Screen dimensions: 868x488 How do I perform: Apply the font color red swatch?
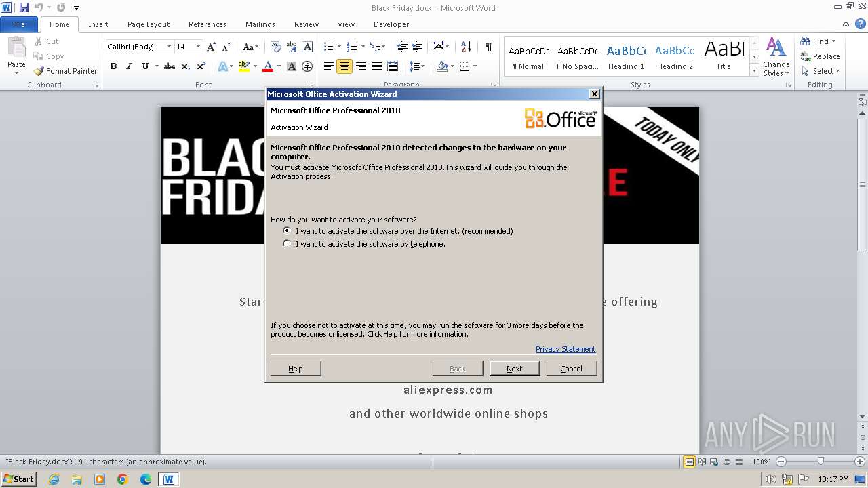tap(268, 66)
